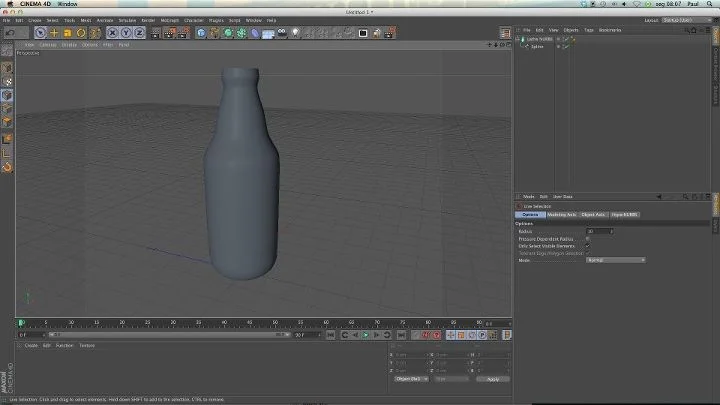Open the purple deformer objects icon
The width and height of the screenshot is (720, 405).
coord(255,33)
